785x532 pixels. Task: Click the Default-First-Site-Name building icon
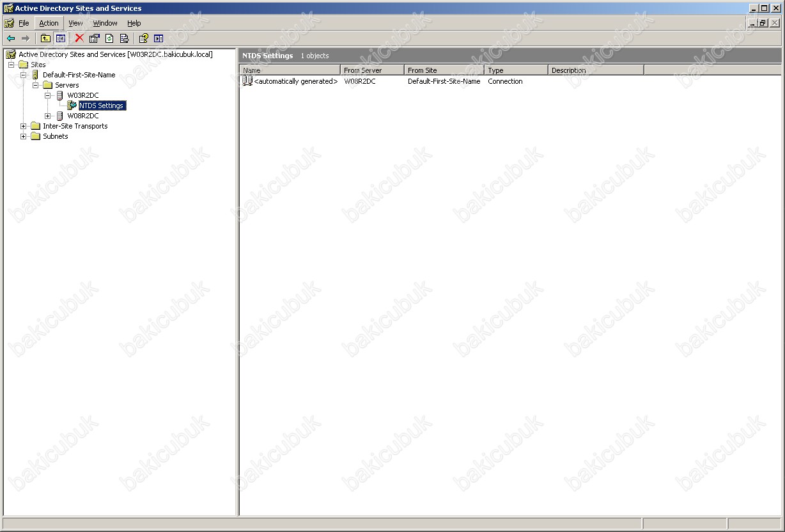click(35, 75)
